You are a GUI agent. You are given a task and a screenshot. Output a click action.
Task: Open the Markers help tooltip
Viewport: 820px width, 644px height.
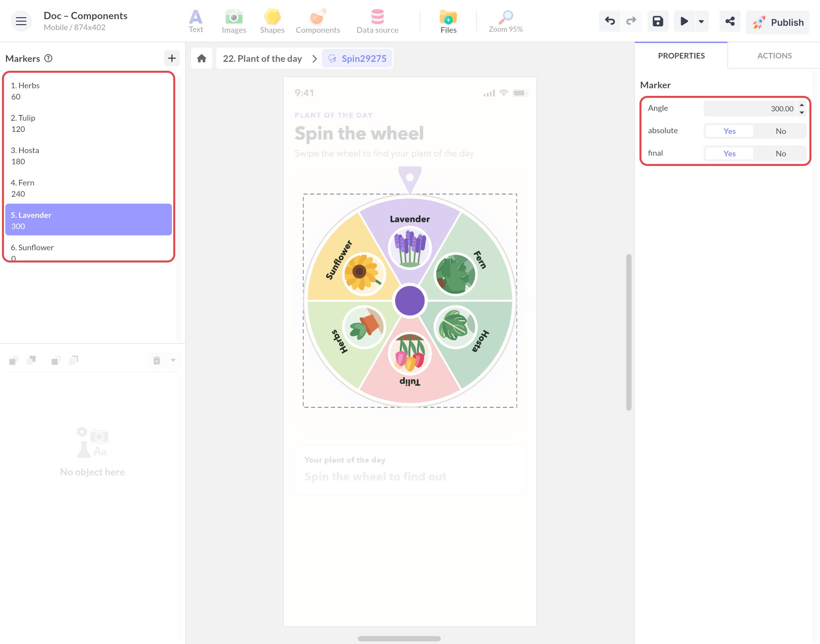[x=48, y=58]
